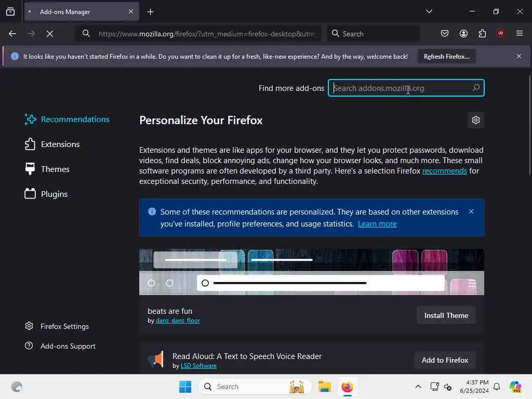Open the Pocket save icon

click(x=445, y=33)
